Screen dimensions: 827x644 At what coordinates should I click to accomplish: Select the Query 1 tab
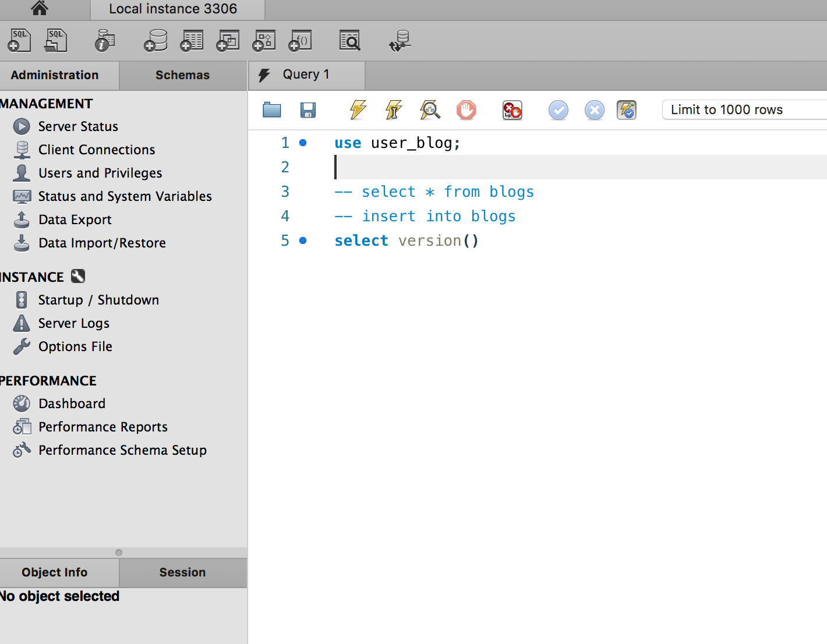[306, 75]
